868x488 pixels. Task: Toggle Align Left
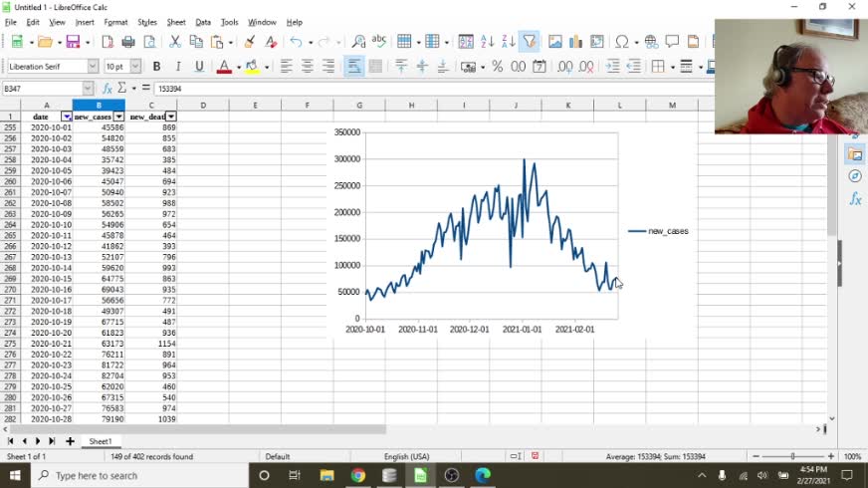287,67
